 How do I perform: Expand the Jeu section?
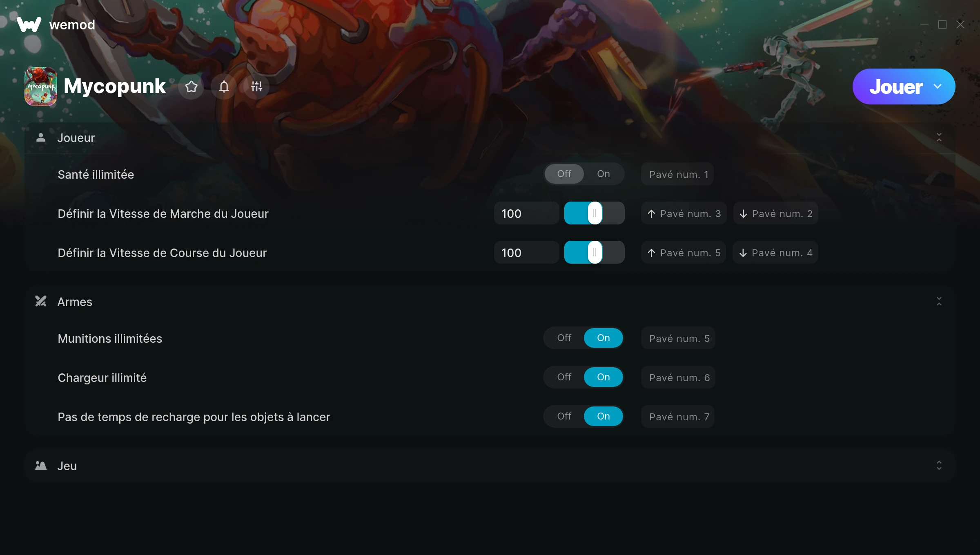point(939,466)
